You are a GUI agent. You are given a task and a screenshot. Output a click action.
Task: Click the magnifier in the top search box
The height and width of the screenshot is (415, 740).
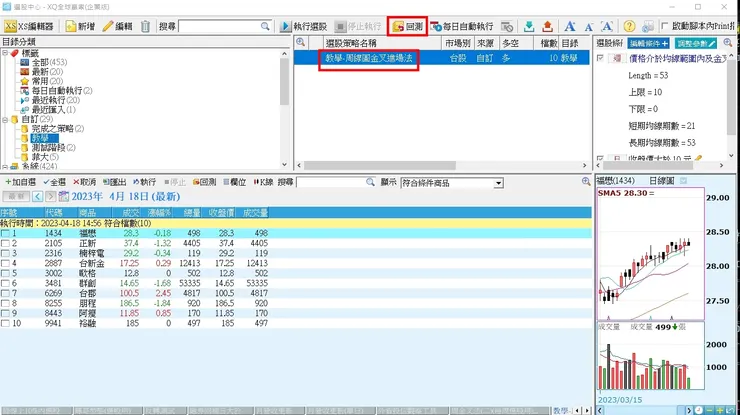265,26
